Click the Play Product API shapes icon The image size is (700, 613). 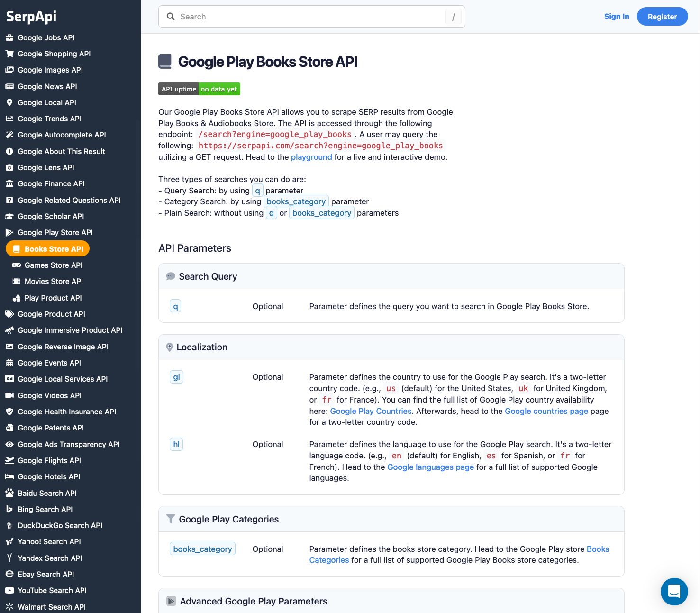pos(16,298)
